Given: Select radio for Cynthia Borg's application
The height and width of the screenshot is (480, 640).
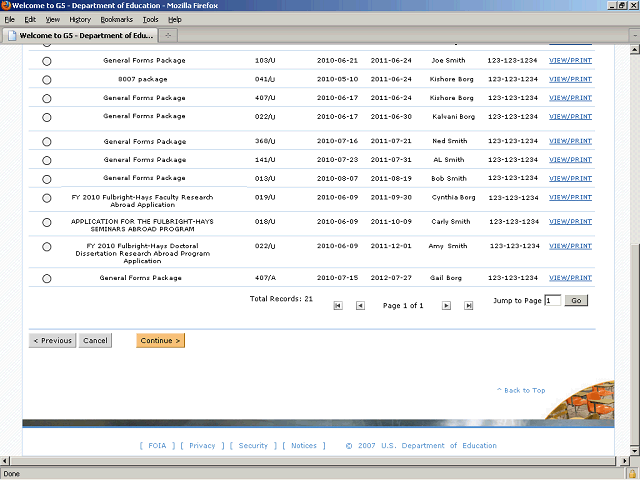Looking at the screenshot, I should tap(47, 199).
